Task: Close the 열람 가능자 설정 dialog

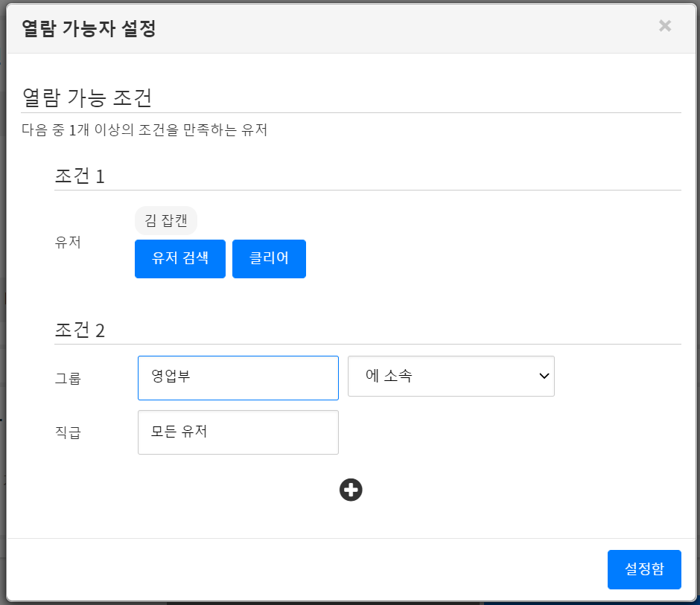Action: point(665,26)
